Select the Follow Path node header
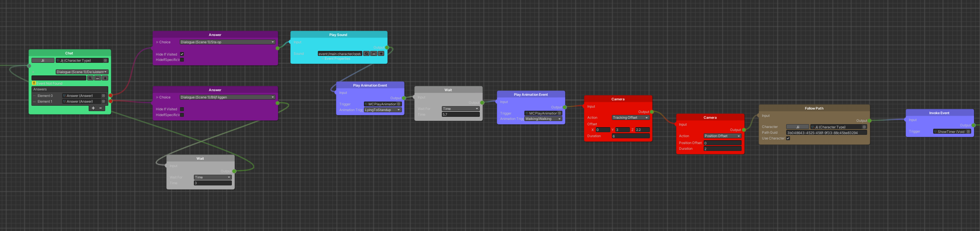Viewport: 980px width, 231px height. (x=814, y=108)
